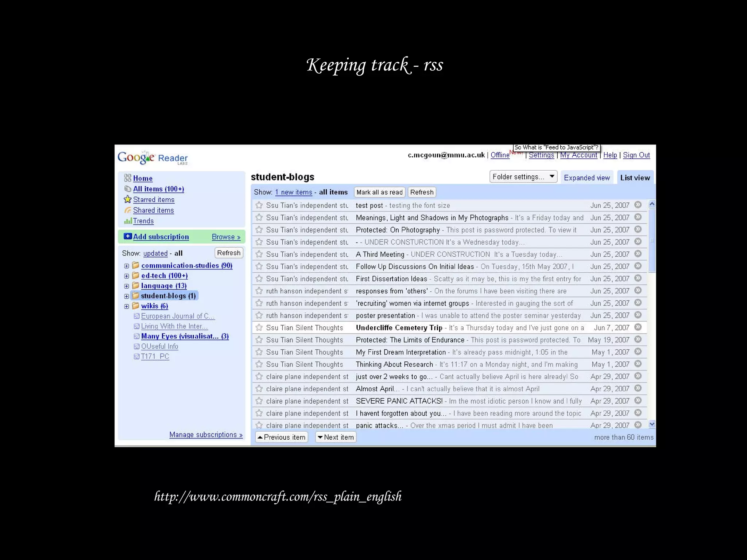Expand the ed-tech folder tree
The width and height of the screenshot is (747, 560).
click(127, 276)
